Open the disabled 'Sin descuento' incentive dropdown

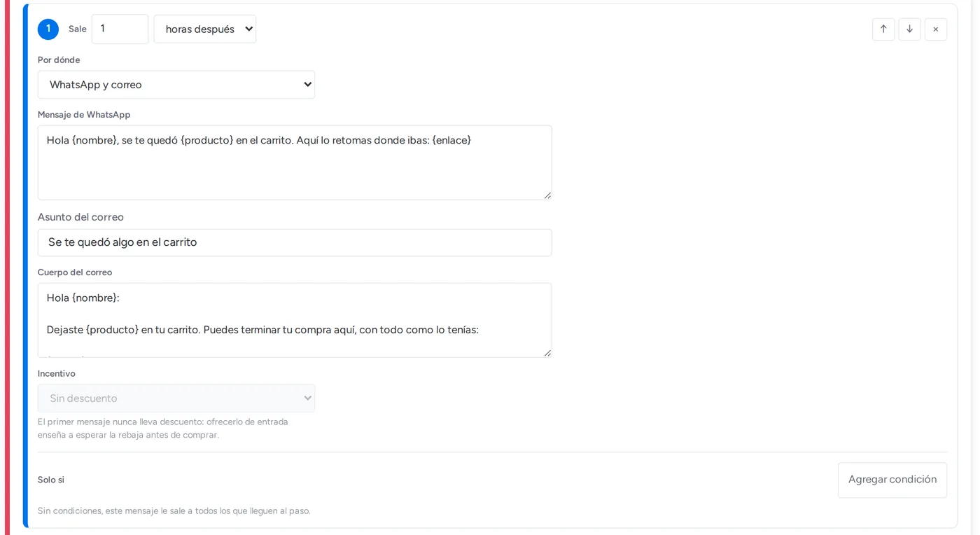click(176, 398)
